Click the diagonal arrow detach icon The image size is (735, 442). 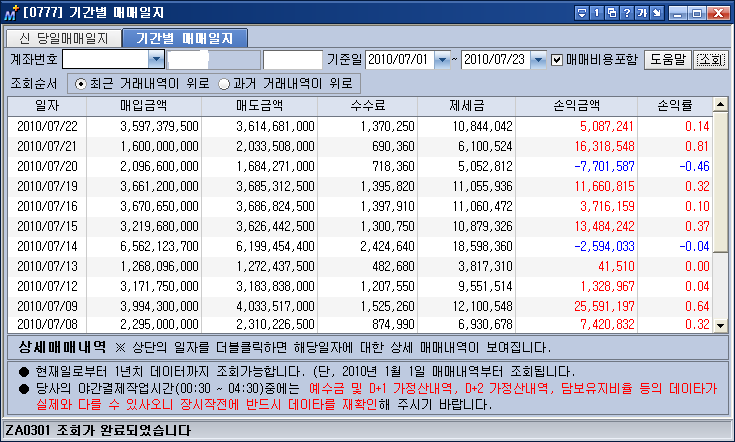click(657, 13)
